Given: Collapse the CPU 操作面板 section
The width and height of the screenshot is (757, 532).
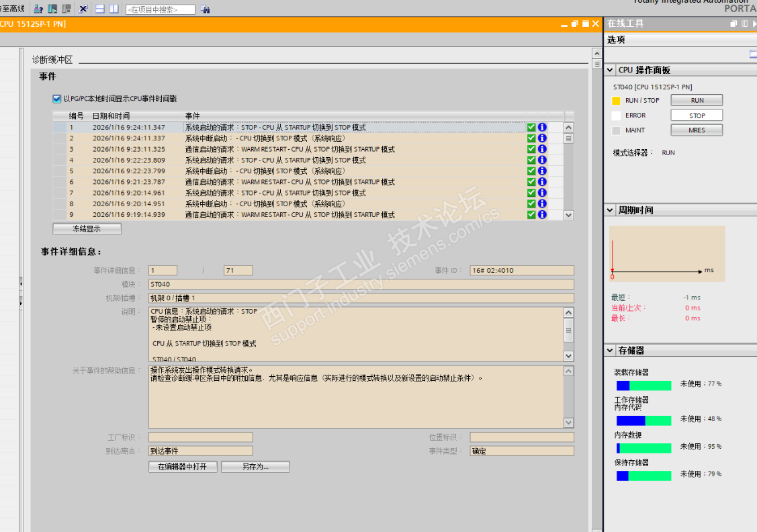Looking at the screenshot, I should pyautogui.click(x=610, y=70).
